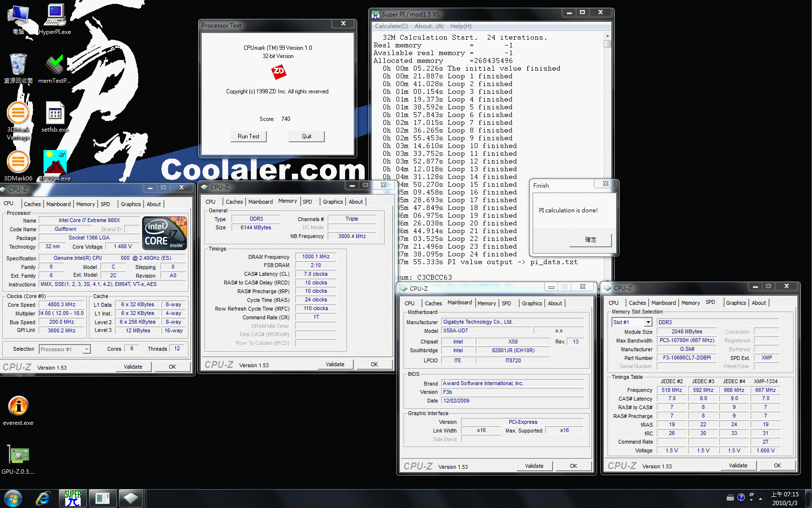The image size is (812, 508).
Task: Open the Processor selection dropdown
Action: (x=65, y=349)
